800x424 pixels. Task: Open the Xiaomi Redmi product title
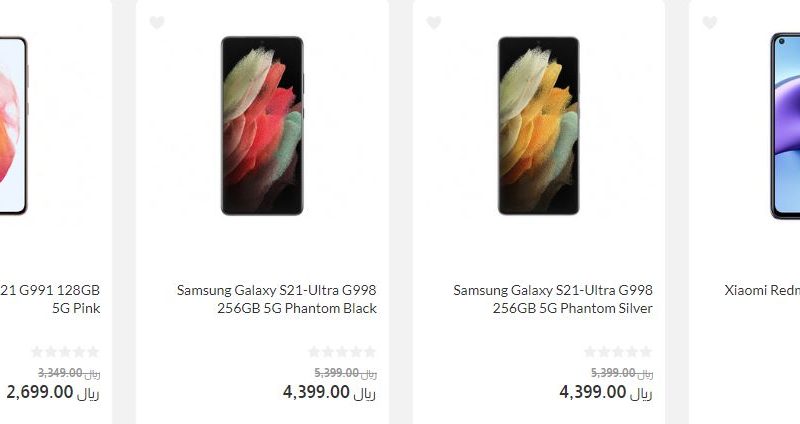pos(762,290)
